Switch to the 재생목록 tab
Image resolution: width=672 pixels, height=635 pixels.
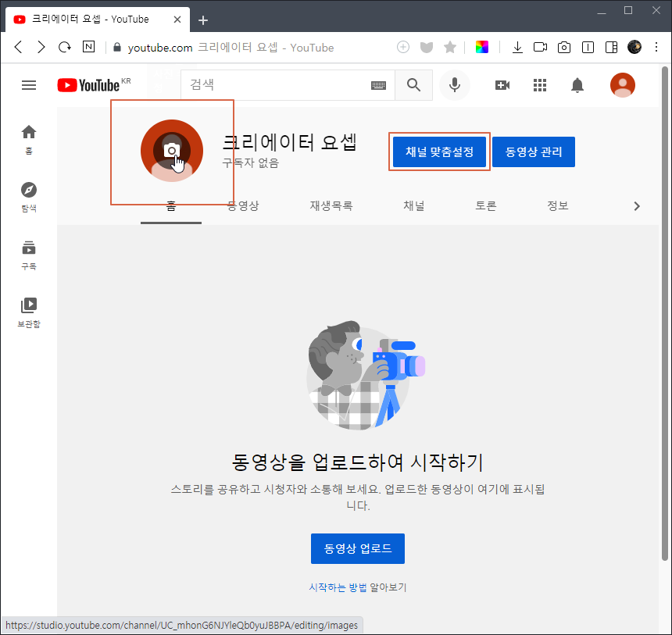click(x=331, y=206)
